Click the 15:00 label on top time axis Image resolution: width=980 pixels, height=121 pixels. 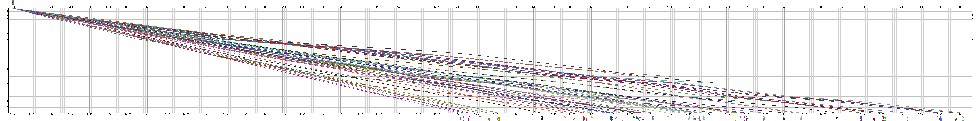[707, 7]
